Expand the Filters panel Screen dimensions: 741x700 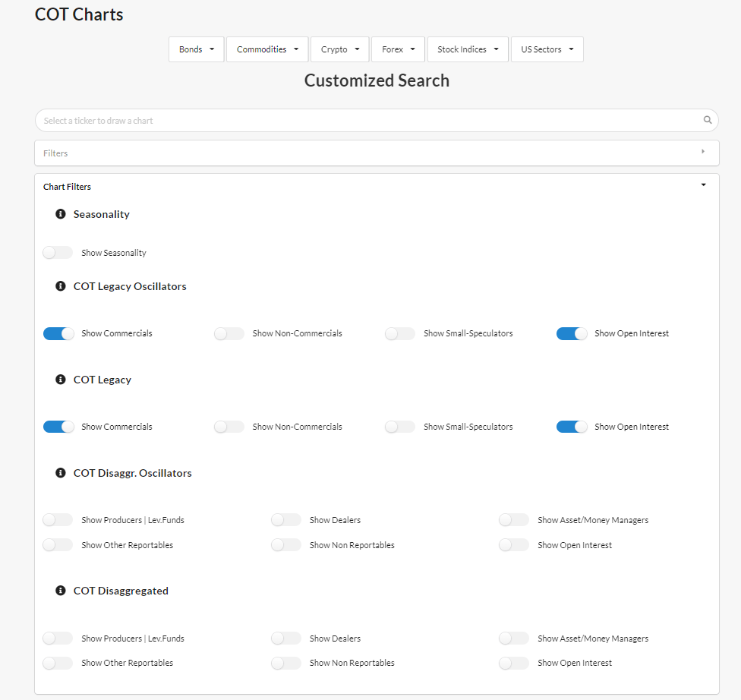[703, 152]
